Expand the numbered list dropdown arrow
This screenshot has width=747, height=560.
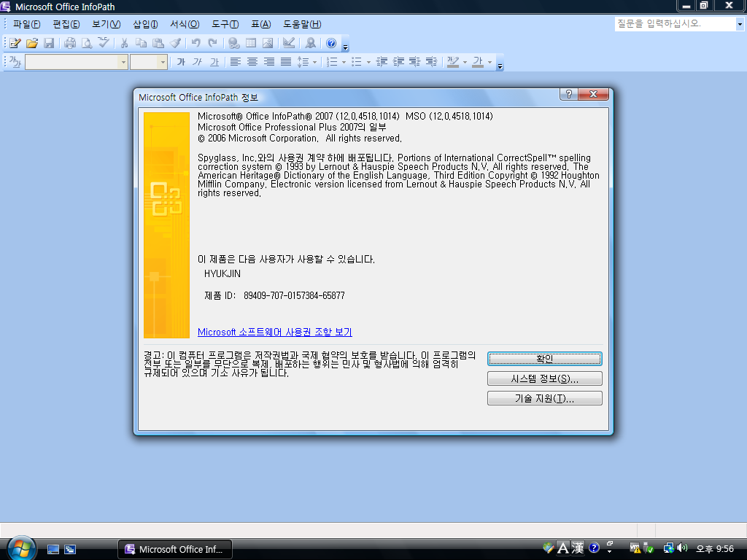pyautogui.click(x=344, y=63)
